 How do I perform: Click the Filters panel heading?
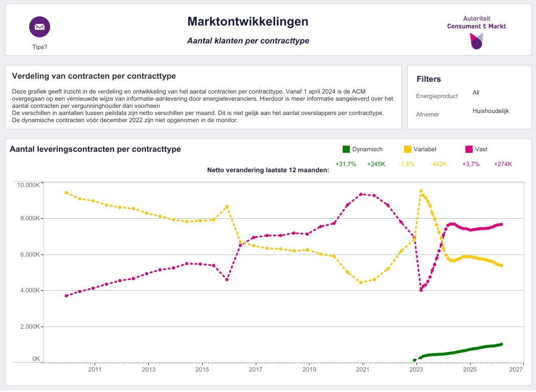click(x=429, y=79)
